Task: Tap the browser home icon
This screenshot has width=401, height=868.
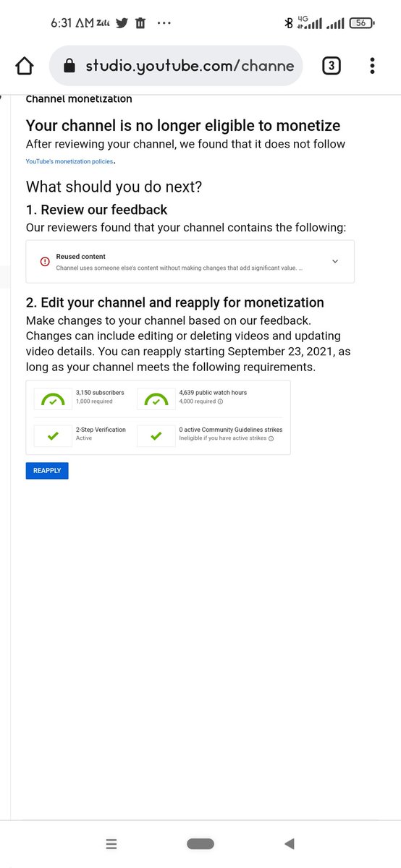Action: click(x=24, y=66)
